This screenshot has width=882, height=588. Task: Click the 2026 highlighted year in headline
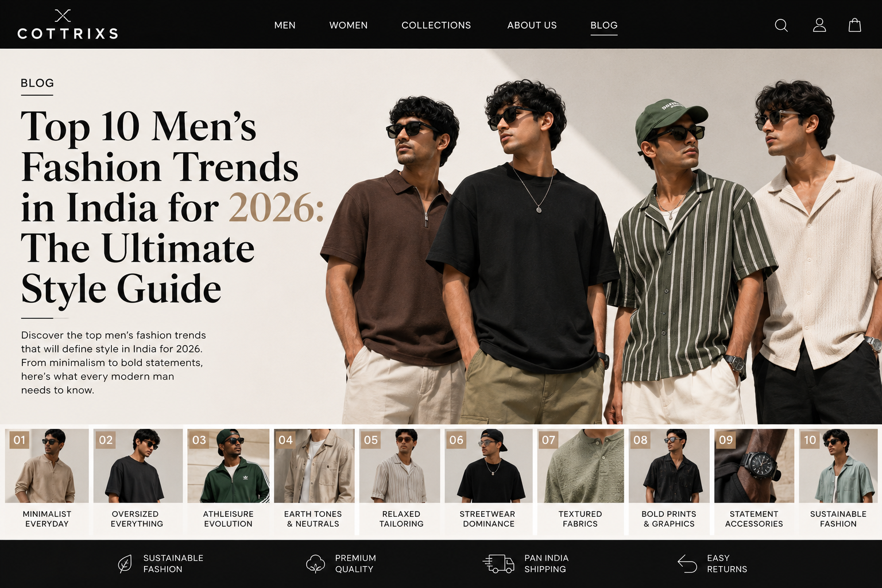277,207
